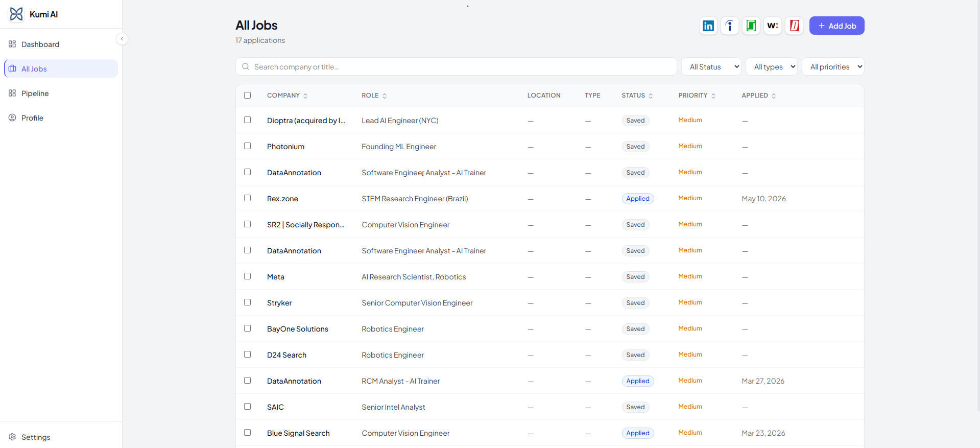Click the Applied badge in Blue Signal Search row
This screenshot has height=448, width=980.
tap(638, 433)
